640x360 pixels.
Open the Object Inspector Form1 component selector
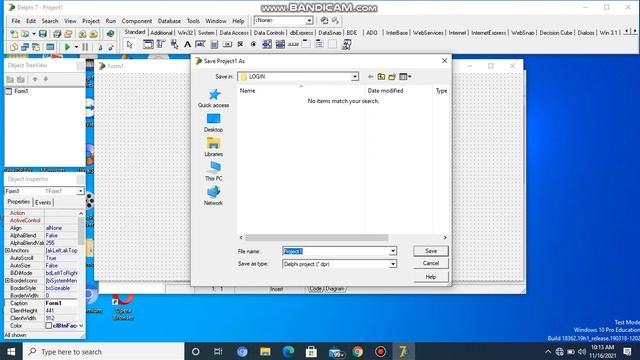pyautogui.click(x=44, y=191)
